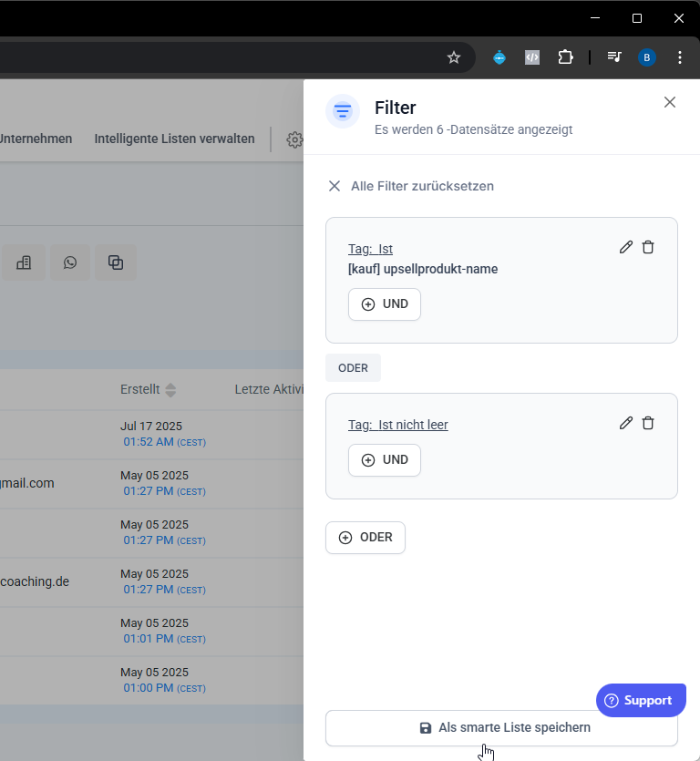Click the coaching.de email row cell
The width and height of the screenshot is (700, 761).
35,581
